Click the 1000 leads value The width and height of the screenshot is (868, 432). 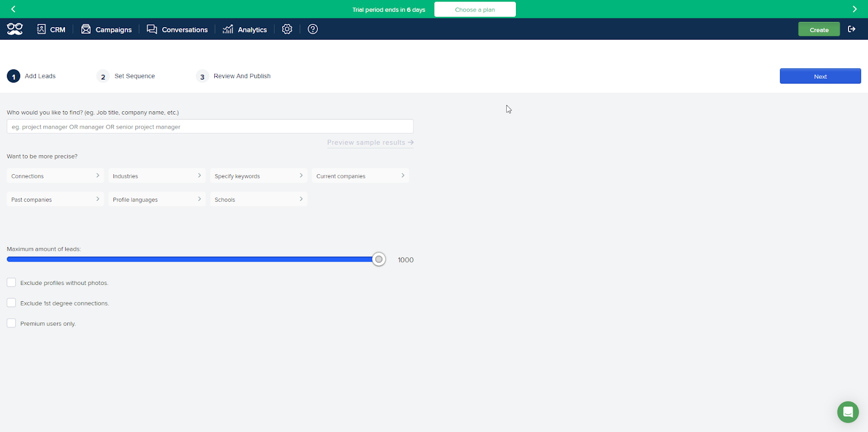pyautogui.click(x=406, y=260)
